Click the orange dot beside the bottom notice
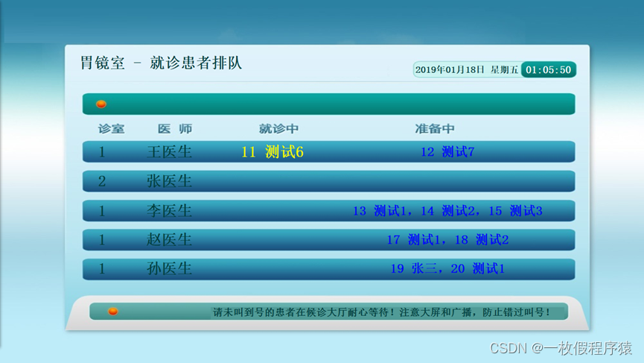 pyautogui.click(x=113, y=312)
